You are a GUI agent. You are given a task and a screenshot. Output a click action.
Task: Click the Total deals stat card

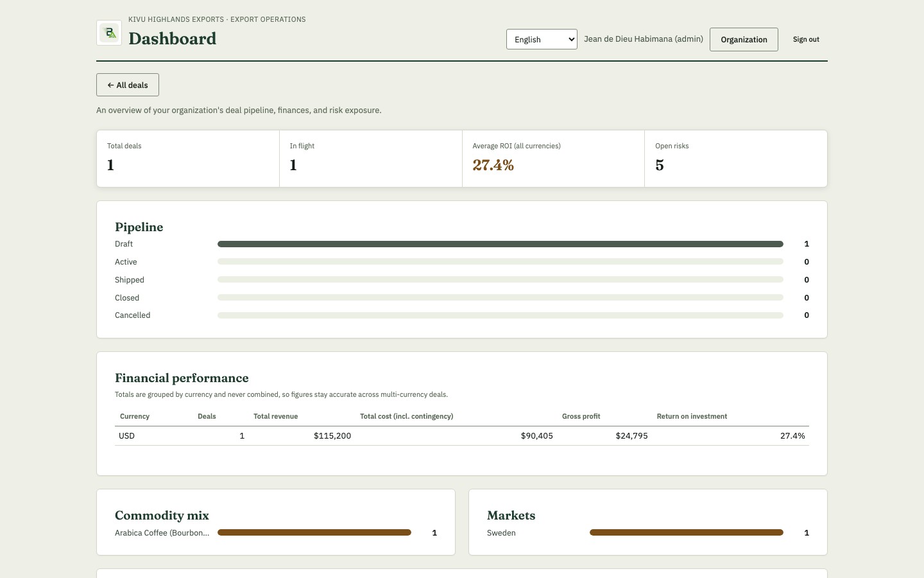188,159
